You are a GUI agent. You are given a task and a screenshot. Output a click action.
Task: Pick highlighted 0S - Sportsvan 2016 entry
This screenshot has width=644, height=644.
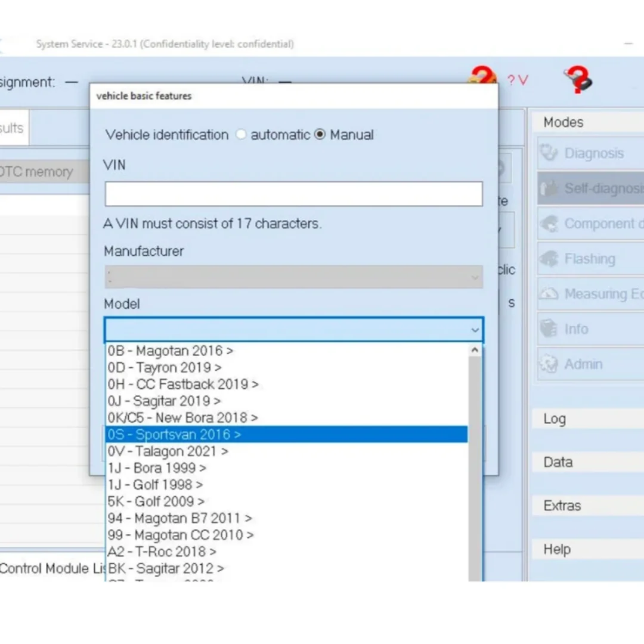[286, 435]
